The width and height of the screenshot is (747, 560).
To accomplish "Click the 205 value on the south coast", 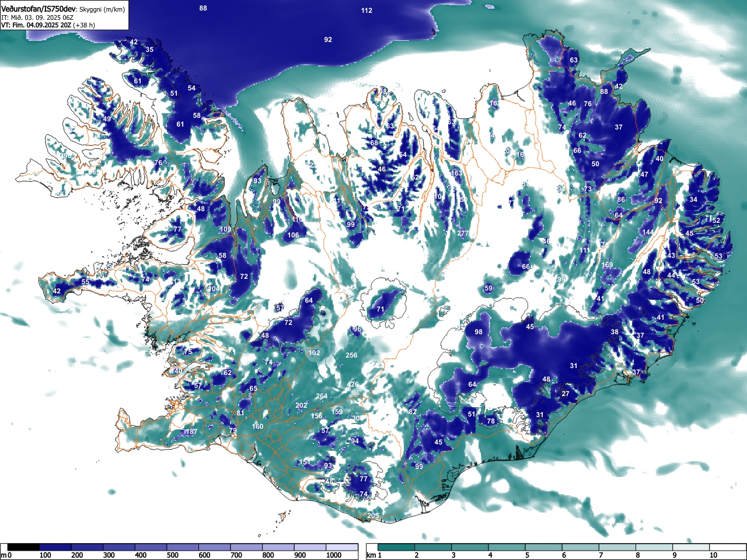I will pyautogui.click(x=373, y=516).
